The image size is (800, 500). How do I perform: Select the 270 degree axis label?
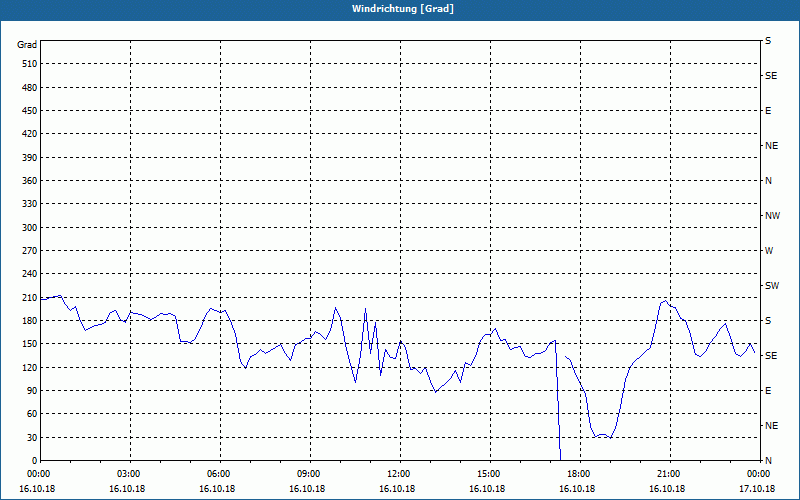point(30,251)
